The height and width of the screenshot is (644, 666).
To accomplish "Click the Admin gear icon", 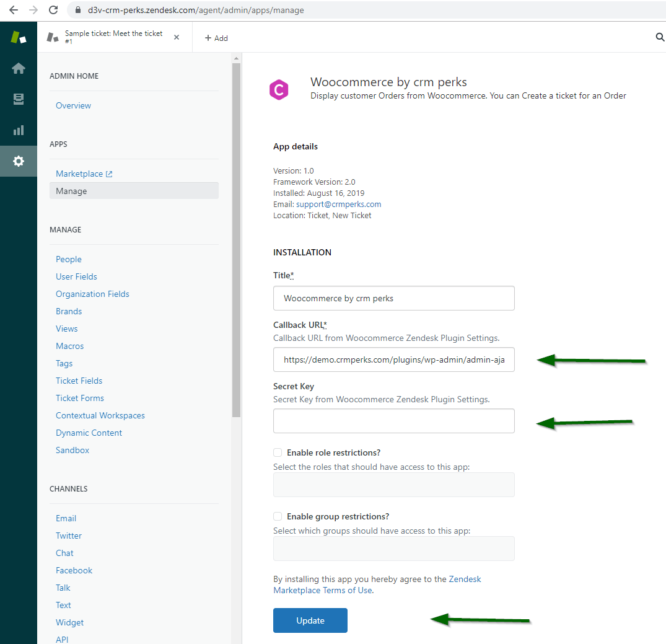I will pos(19,161).
